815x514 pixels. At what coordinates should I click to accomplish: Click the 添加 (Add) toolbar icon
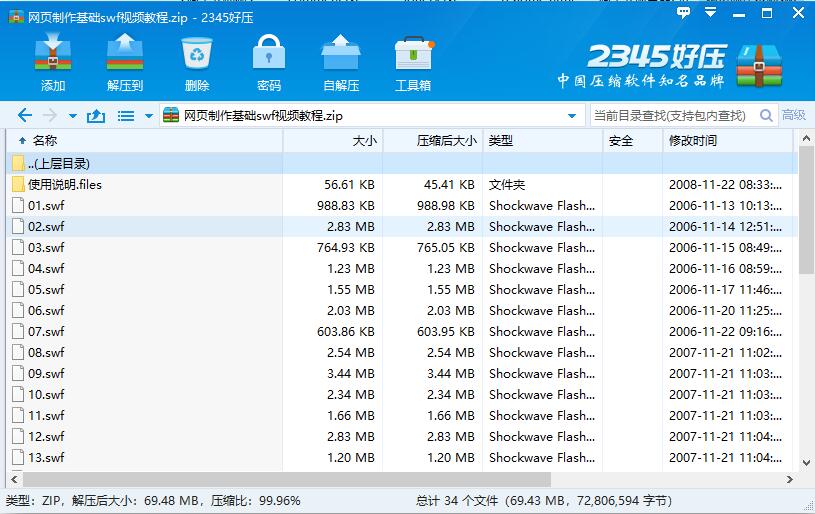(53, 52)
